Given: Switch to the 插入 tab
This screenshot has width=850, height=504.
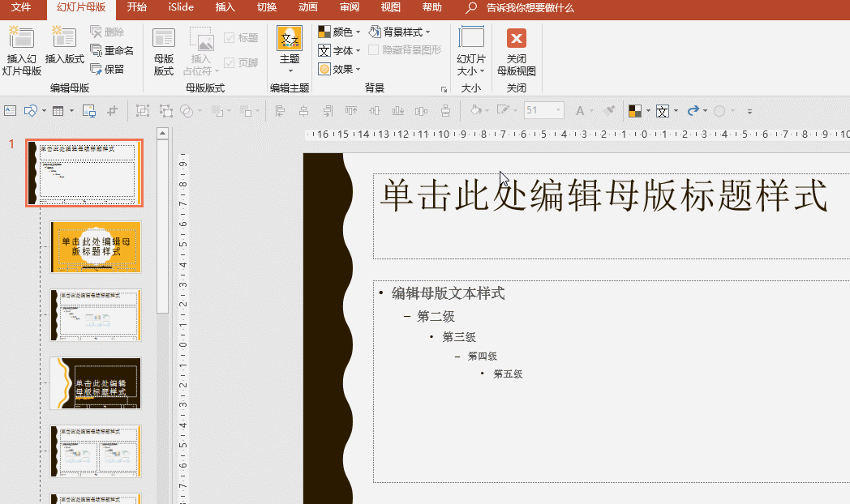Looking at the screenshot, I should click(225, 7).
